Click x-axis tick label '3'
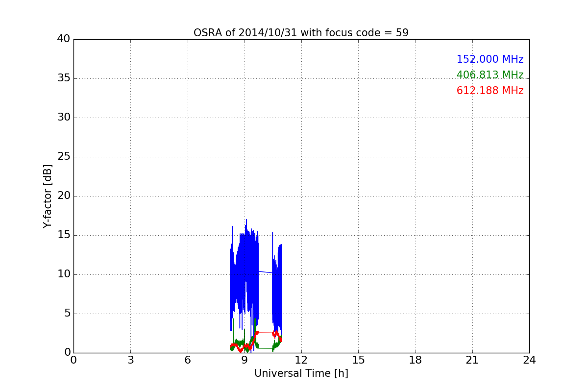This screenshot has height=392, width=588. [130, 360]
